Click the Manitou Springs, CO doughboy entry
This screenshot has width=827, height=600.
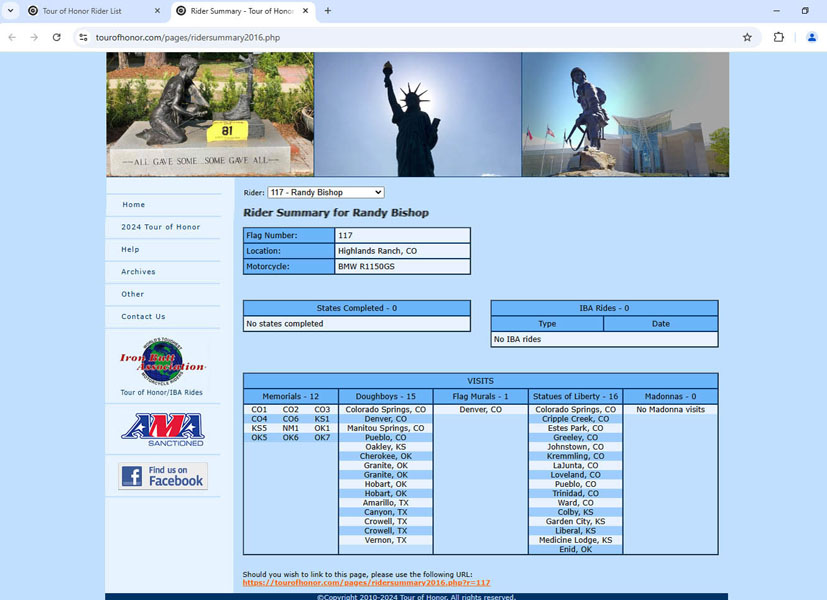386,428
